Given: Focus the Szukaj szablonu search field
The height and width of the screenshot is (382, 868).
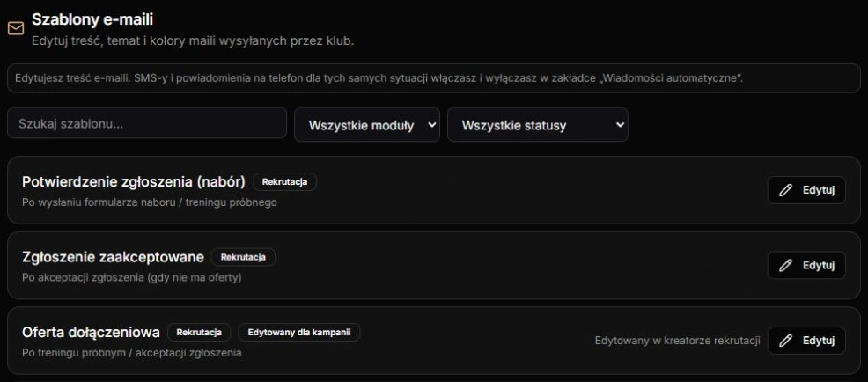Looking at the screenshot, I should pos(147,123).
